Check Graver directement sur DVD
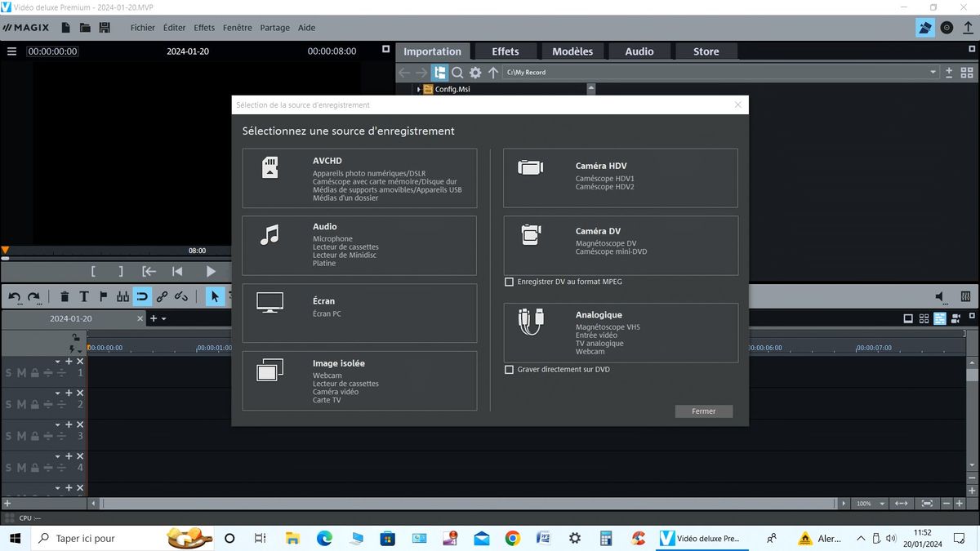The image size is (980, 551). coord(510,370)
